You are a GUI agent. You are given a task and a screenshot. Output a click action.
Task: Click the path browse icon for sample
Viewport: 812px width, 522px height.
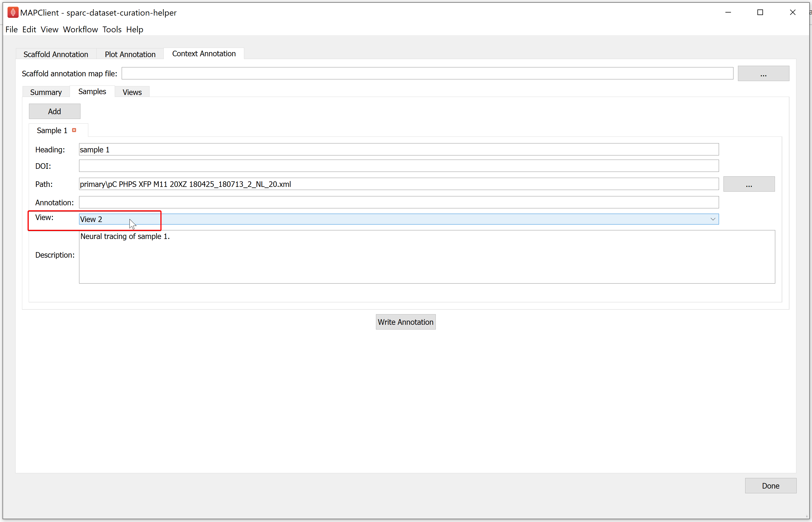(x=749, y=184)
